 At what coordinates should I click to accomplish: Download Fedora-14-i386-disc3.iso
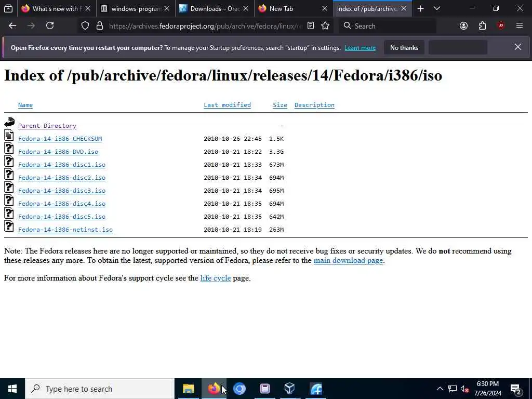tap(62, 191)
